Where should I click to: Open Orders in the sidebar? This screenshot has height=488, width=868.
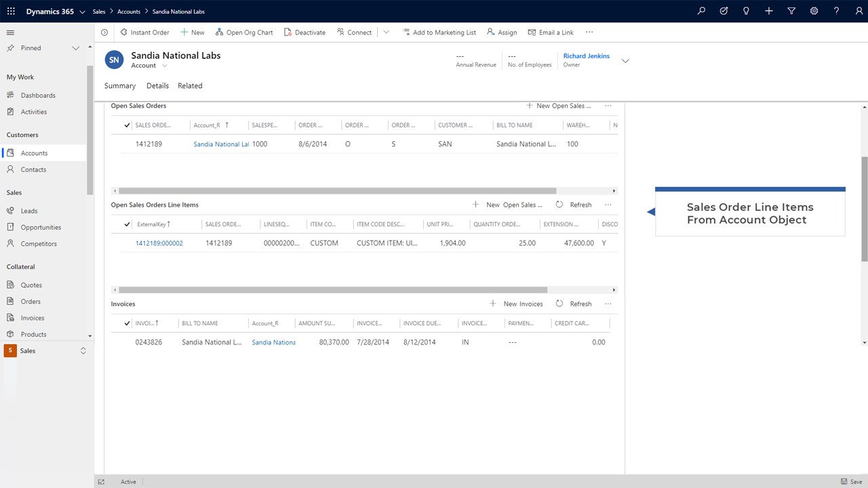(x=31, y=302)
